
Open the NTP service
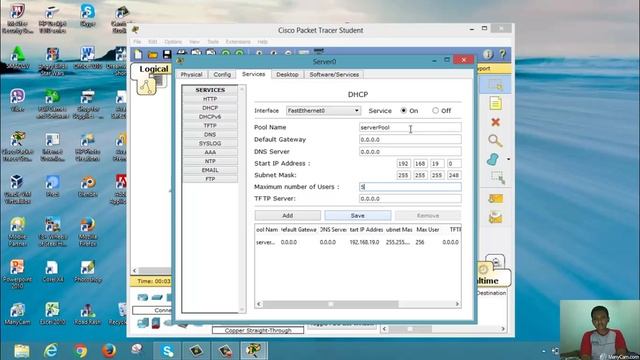(x=210, y=161)
